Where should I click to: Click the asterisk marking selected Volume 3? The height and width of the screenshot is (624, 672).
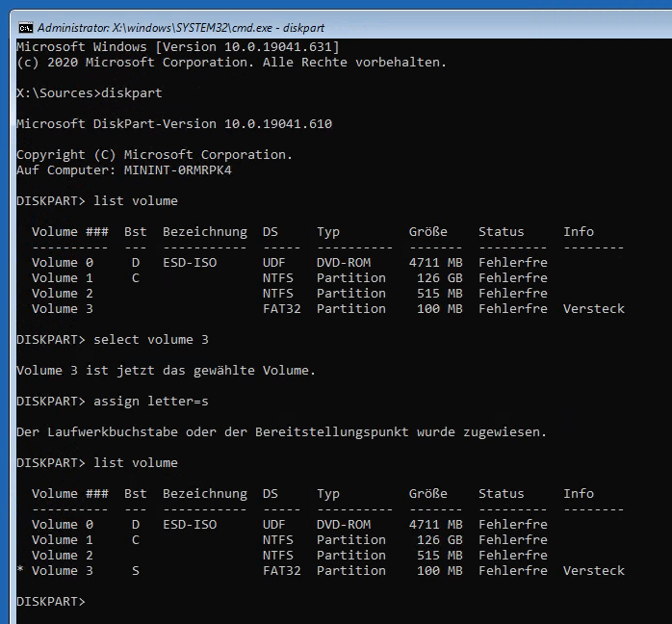tap(20, 569)
